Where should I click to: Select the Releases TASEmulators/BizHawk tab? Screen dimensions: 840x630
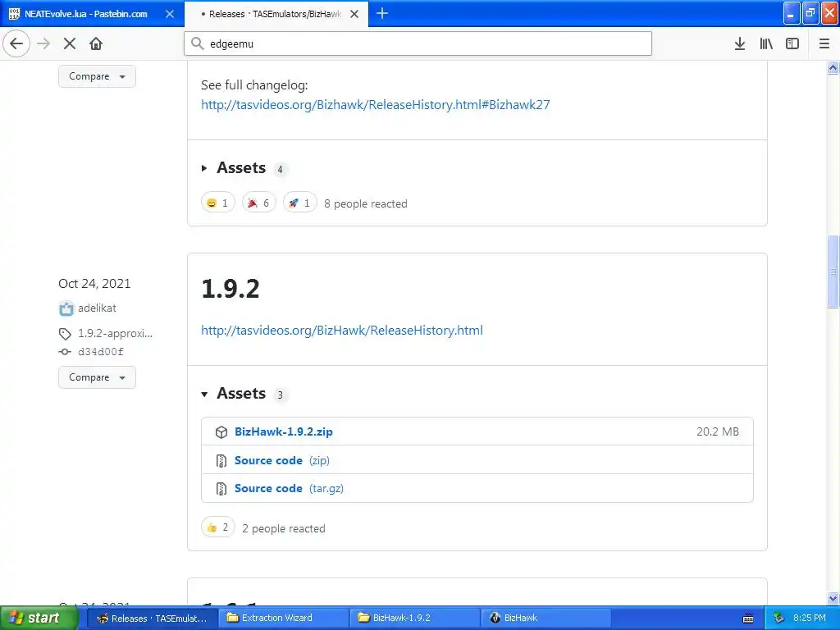(275, 14)
